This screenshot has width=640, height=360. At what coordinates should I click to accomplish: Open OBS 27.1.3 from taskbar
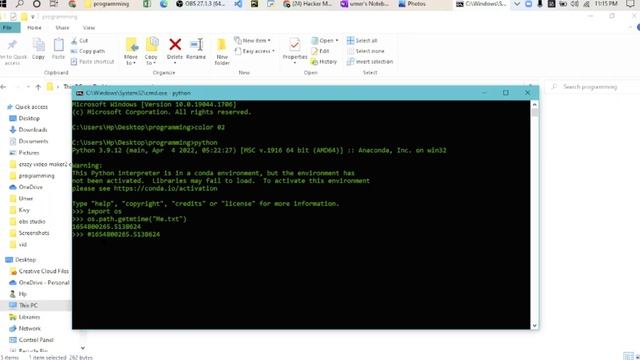(201, 4)
